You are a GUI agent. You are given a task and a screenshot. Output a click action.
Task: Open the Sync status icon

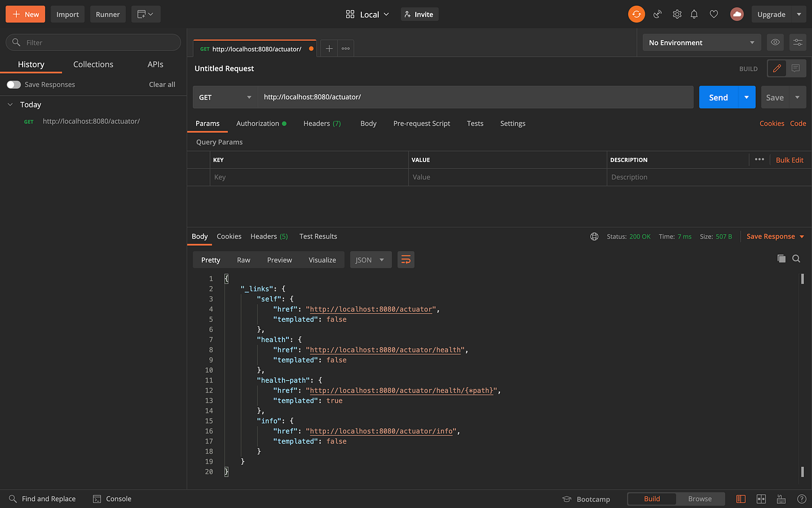636,14
